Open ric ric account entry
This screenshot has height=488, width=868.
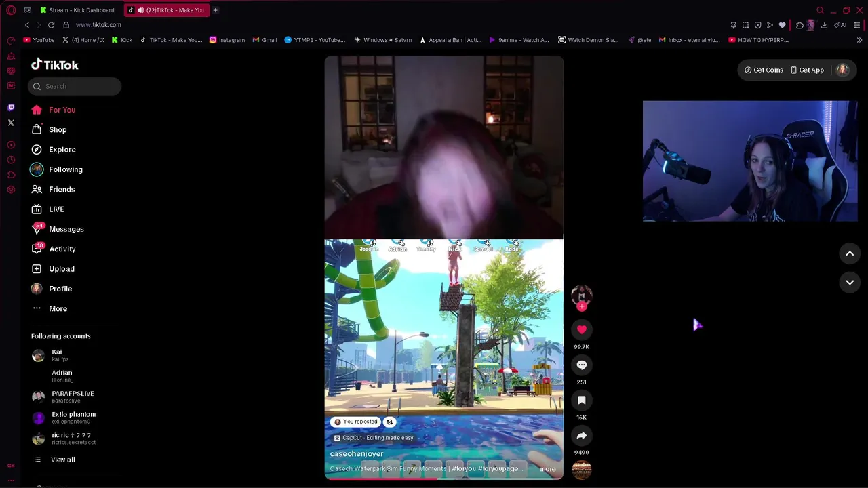coord(64,439)
